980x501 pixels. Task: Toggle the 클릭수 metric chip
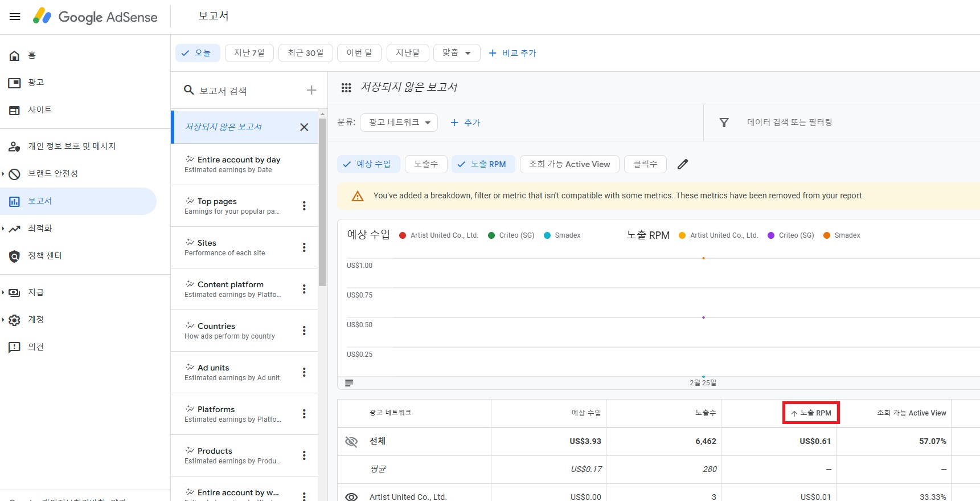(x=645, y=164)
